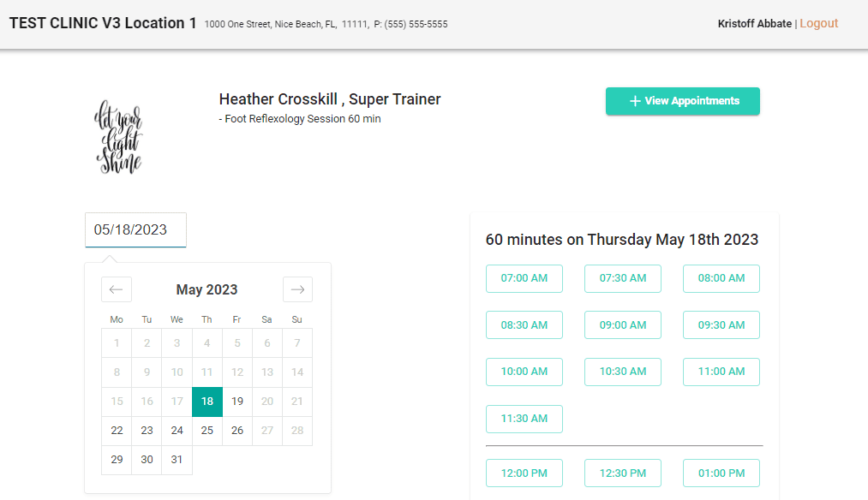Select May 19 on the calendar

[237, 402]
